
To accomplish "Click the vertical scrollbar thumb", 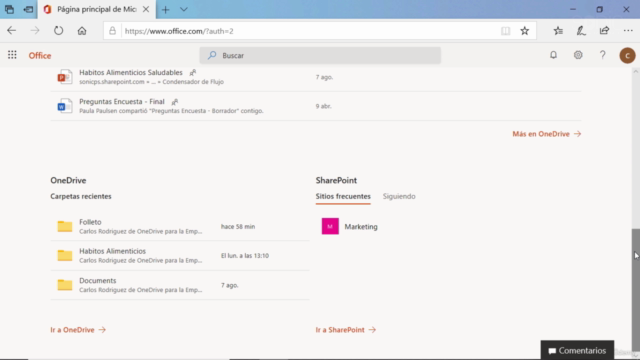I will (636, 290).
